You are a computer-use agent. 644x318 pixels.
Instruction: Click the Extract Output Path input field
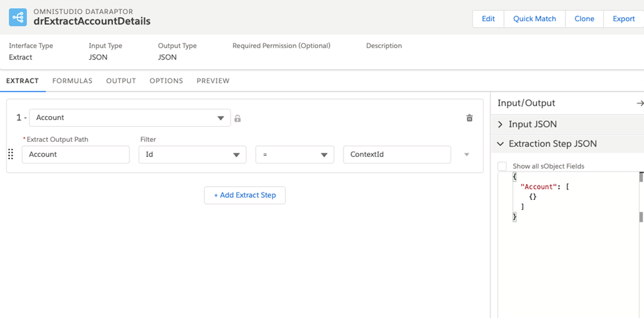(75, 154)
